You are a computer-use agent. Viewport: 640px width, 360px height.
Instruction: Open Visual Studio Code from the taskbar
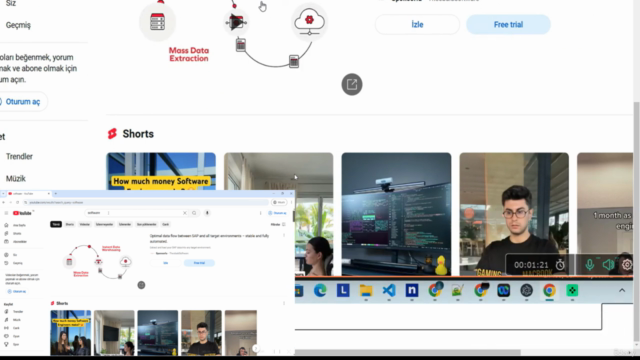[x=389, y=291]
